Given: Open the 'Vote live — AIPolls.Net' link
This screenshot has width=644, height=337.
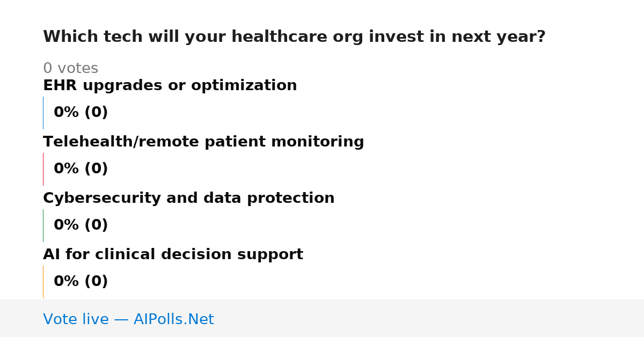Looking at the screenshot, I should click(x=128, y=320).
